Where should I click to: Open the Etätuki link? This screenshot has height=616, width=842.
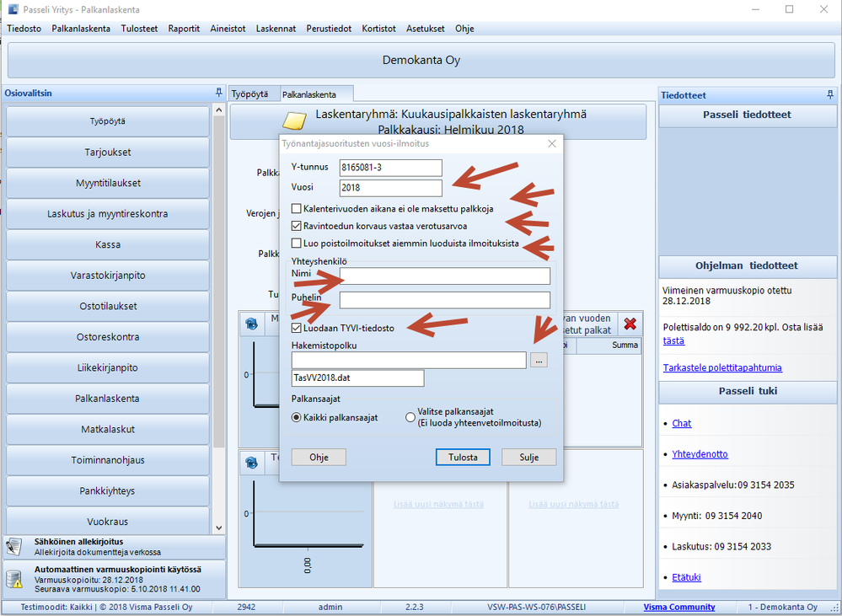[686, 577]
